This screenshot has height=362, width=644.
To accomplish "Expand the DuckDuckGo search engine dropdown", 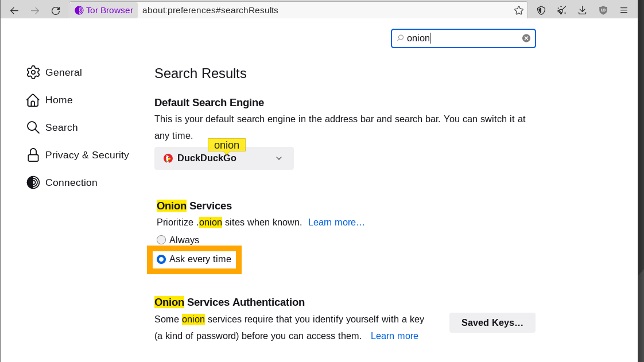I will (224, 158).
